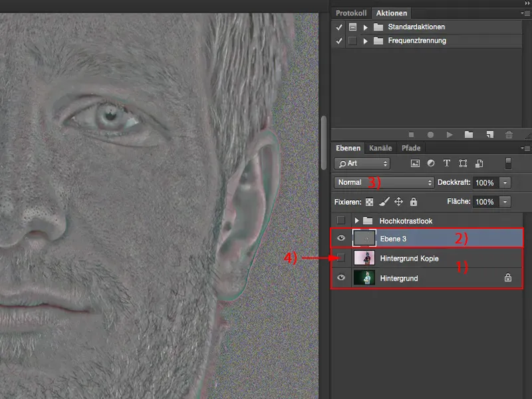Hide the Ebene 3 layer
The height and width of the screenshot is (399, 532).
[x=341, y=238]
